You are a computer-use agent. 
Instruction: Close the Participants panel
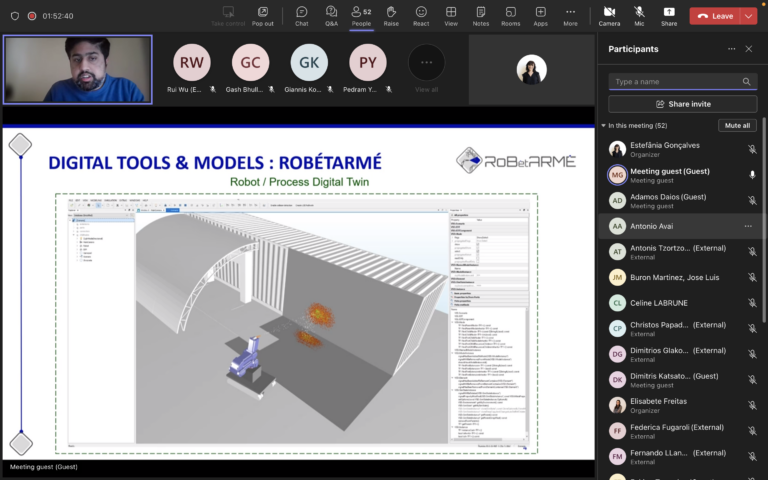click(x=748, y=48)
